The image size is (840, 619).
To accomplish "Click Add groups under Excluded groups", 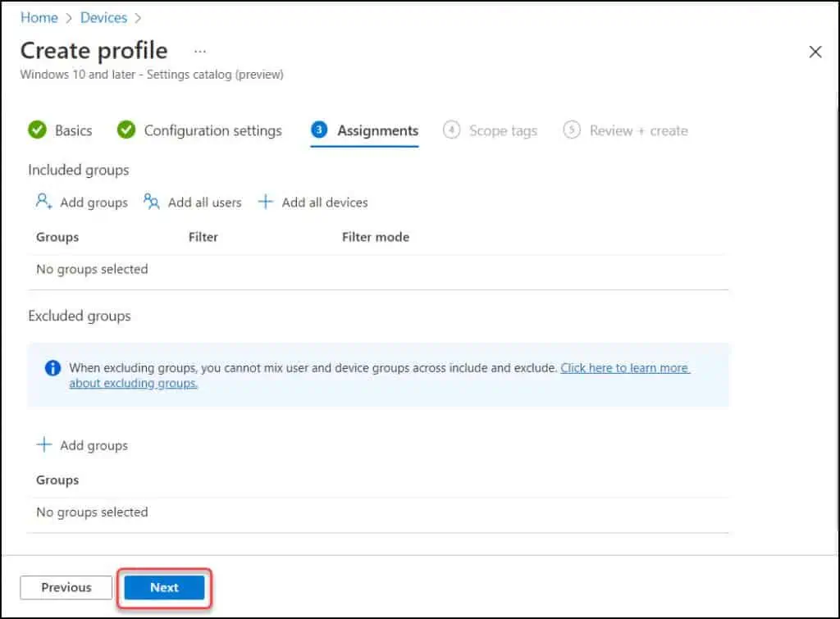I will [x=82, y=445].
